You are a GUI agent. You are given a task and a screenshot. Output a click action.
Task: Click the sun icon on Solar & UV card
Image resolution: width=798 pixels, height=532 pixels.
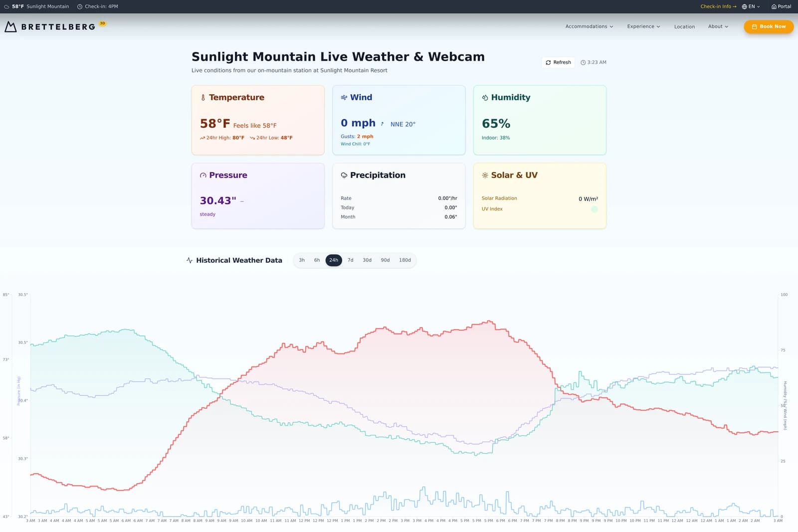pyautogui.click(x=485, y=176)
